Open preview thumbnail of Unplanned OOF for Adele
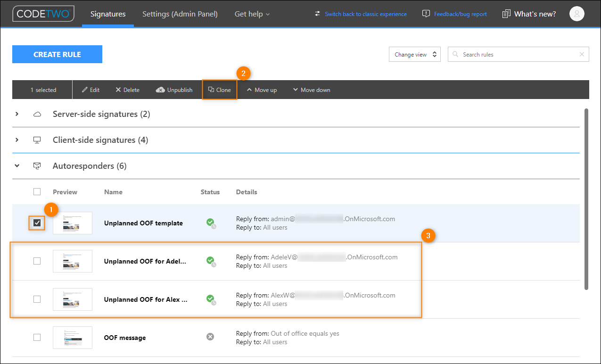 click(73, 261)
